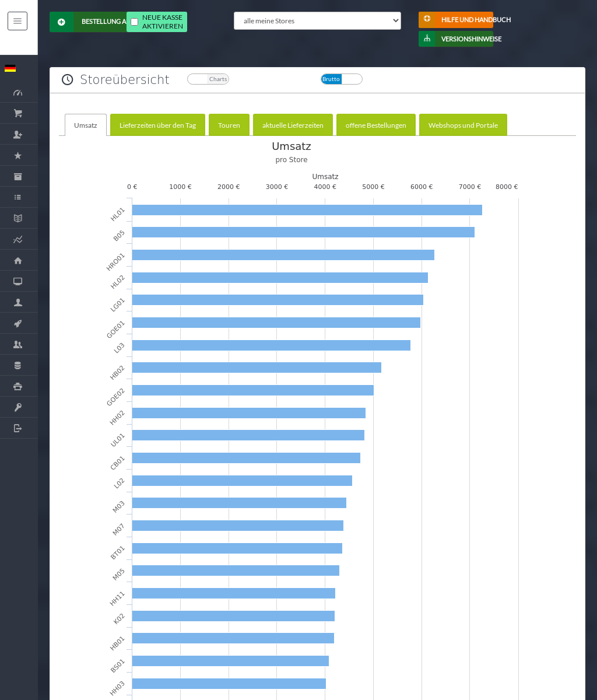This screenshot has width=597, height=700.
Task: Click the Hilfe und Handbuch button
Action: [x=455, y=20]
